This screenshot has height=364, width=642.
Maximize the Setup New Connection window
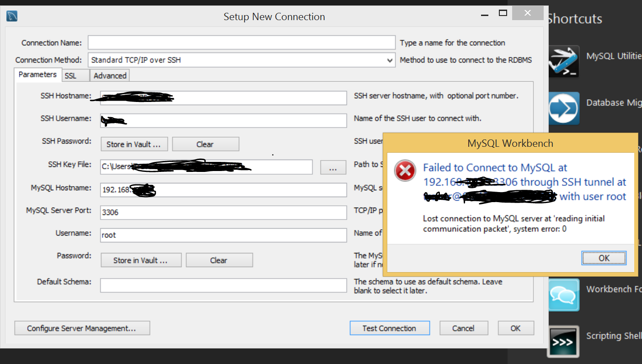[x=503, y=13]
